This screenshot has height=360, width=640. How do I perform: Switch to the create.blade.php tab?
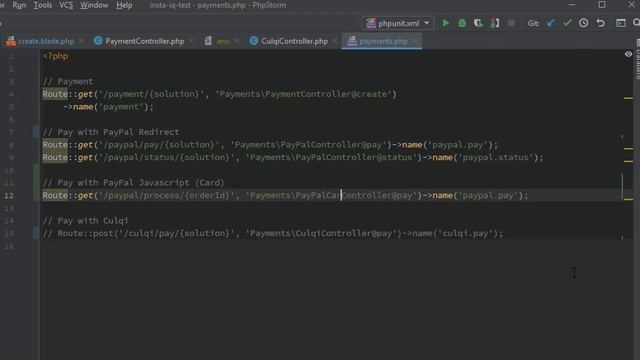[46, 41]
